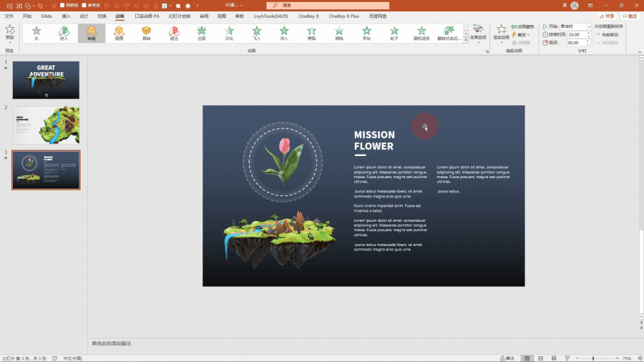
Task: Click the 中文(中国) language indicator
Action: click(73, 358)
